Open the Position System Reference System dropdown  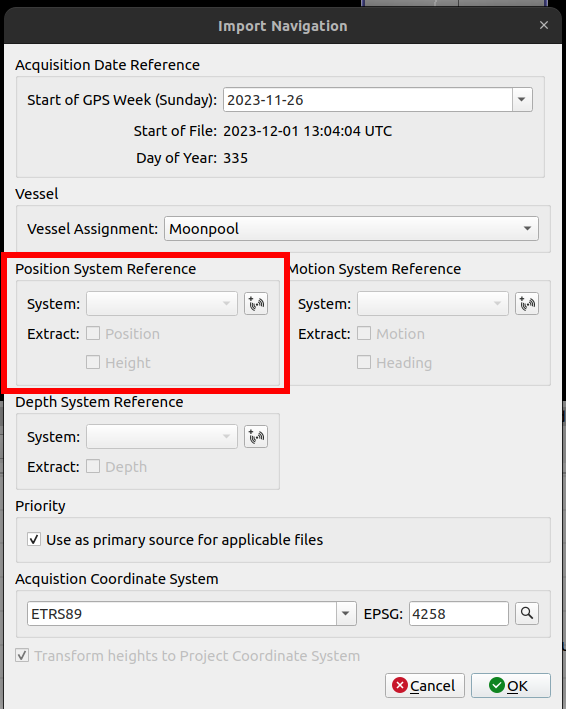click(162, 303)
